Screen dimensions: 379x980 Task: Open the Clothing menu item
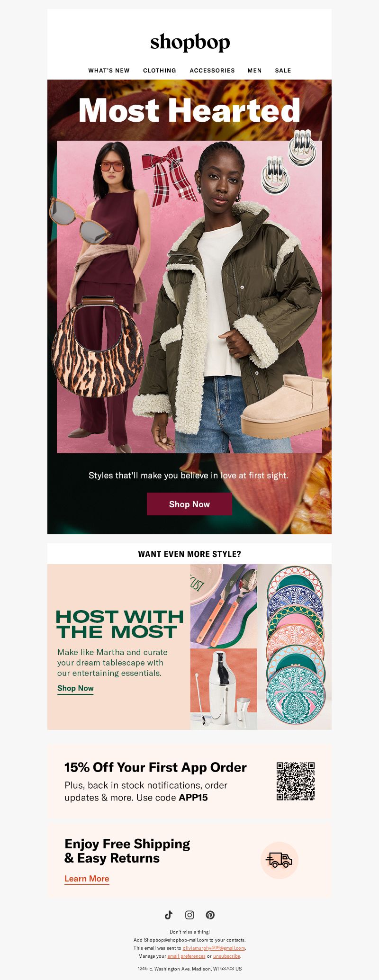pyautogui.click(x=160, y=70)
